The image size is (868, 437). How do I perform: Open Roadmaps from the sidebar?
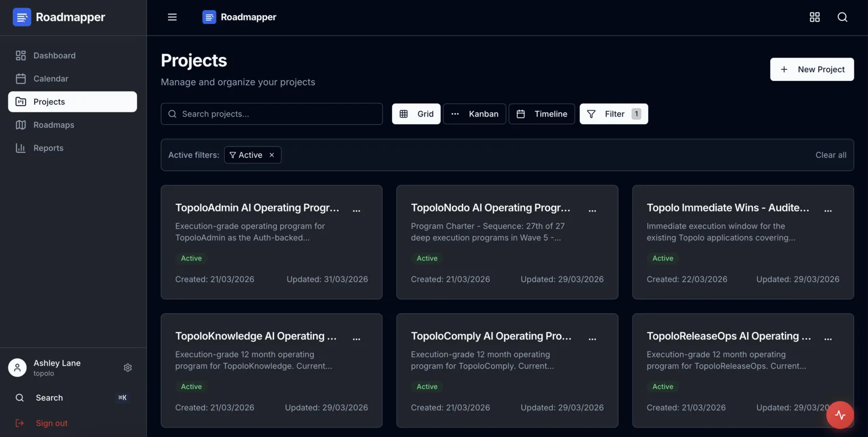coord(54,125)
